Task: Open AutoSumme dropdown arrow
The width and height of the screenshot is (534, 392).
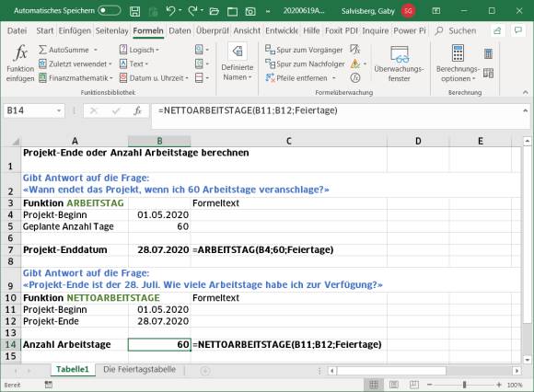Action: click(96, 50)
